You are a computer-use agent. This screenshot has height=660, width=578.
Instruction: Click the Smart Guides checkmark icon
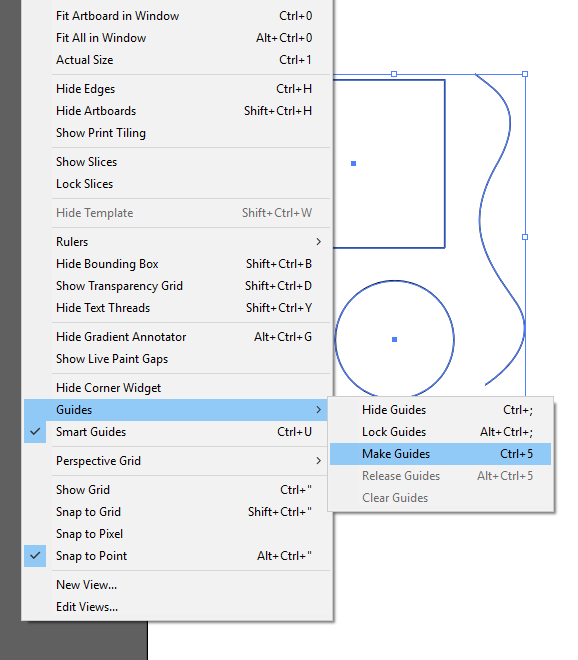(x=35, y=431)
